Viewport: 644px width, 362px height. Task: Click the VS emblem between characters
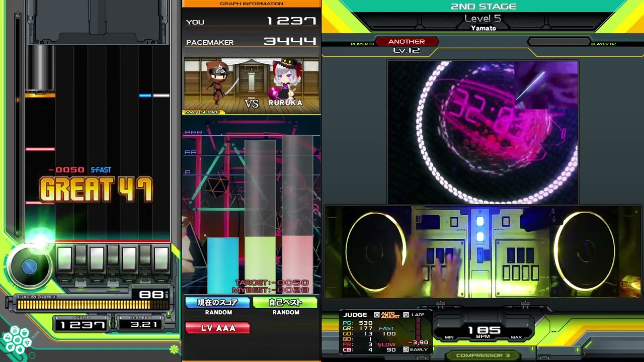[x=252, y=103]
